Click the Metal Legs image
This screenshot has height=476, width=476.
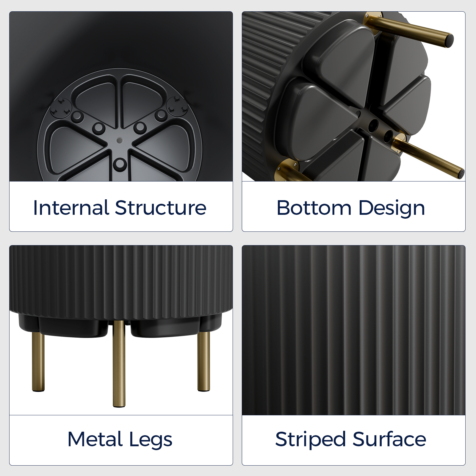pyautogui.click(x=121, y=330)
